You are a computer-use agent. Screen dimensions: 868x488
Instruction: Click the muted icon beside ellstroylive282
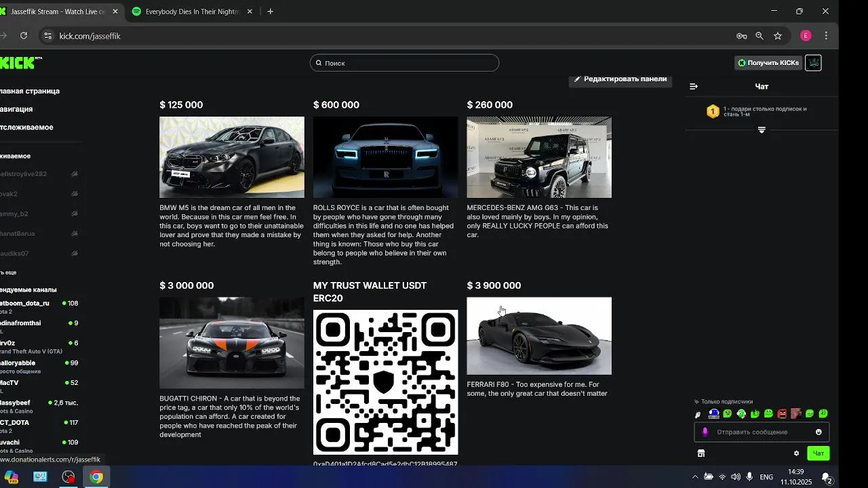75,174
